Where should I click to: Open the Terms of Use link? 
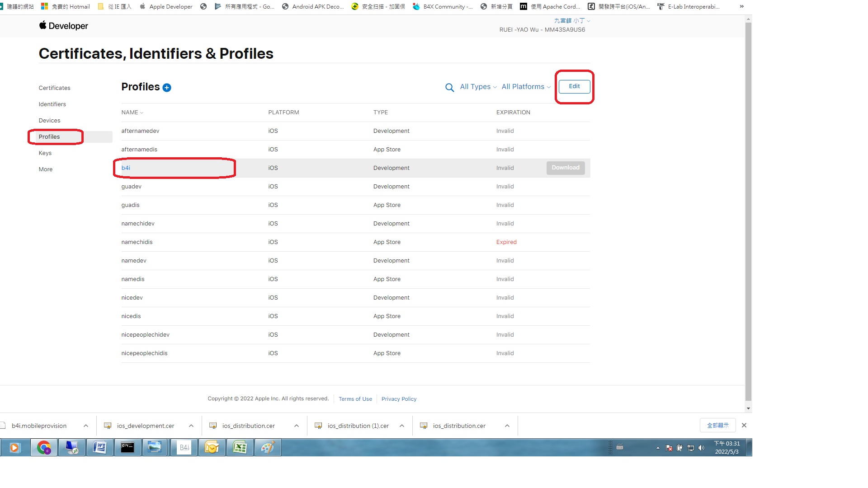point(355,399)
